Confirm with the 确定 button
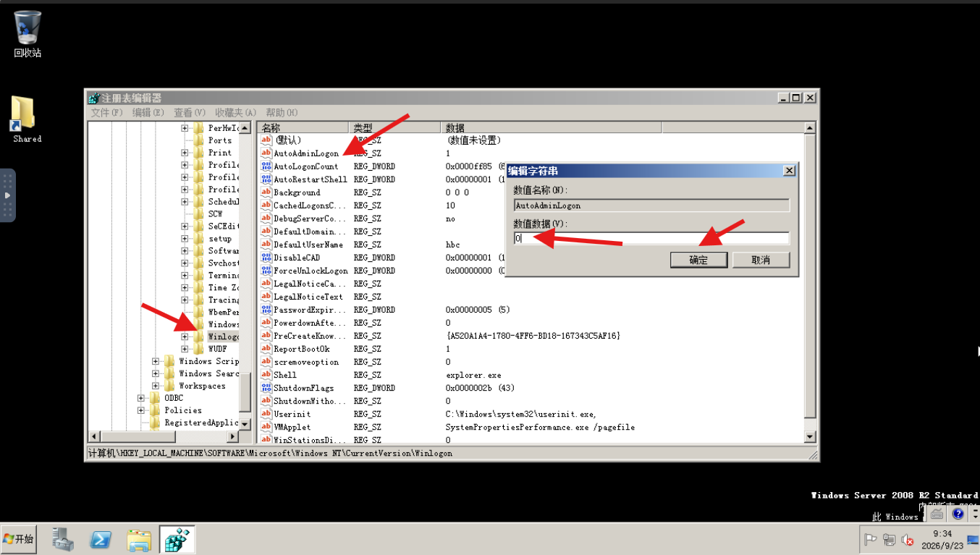 (698, 260)
